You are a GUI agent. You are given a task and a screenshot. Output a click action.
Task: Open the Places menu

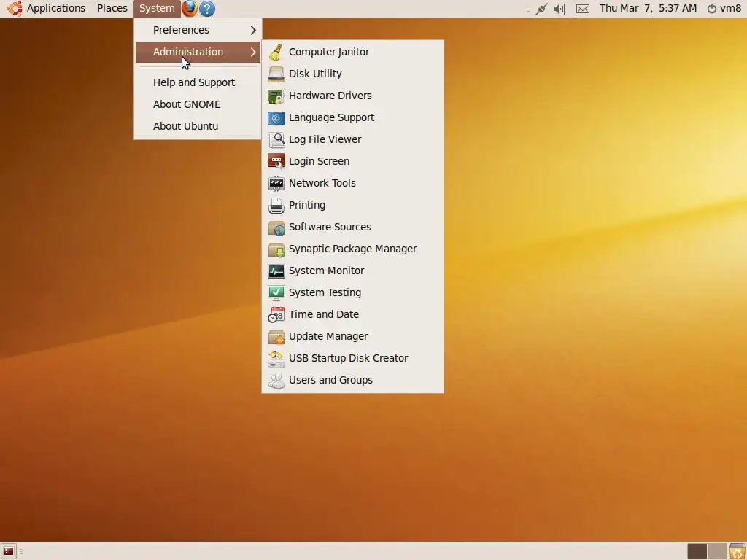click(112, 8)
